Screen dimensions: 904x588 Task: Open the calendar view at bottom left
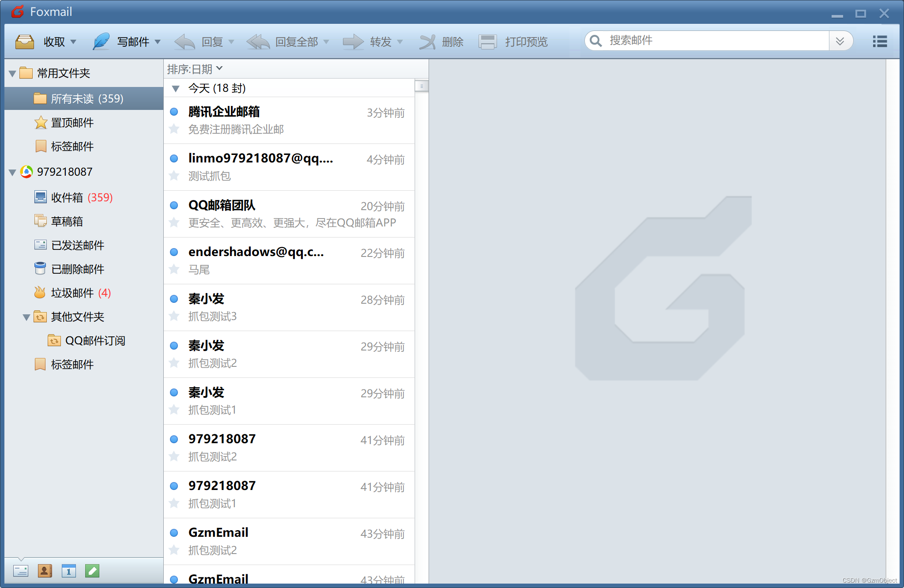pos(68,571)
